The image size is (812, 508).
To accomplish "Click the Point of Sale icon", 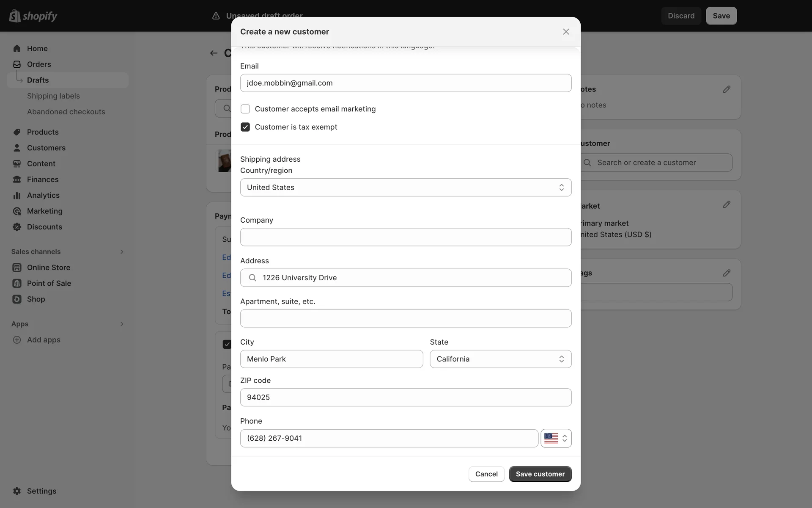I will pyautogui.click(x=17, y=283).
